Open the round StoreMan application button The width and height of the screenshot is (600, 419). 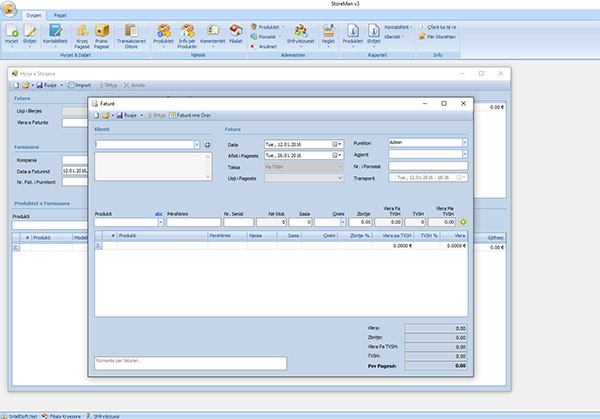(9, 9)
